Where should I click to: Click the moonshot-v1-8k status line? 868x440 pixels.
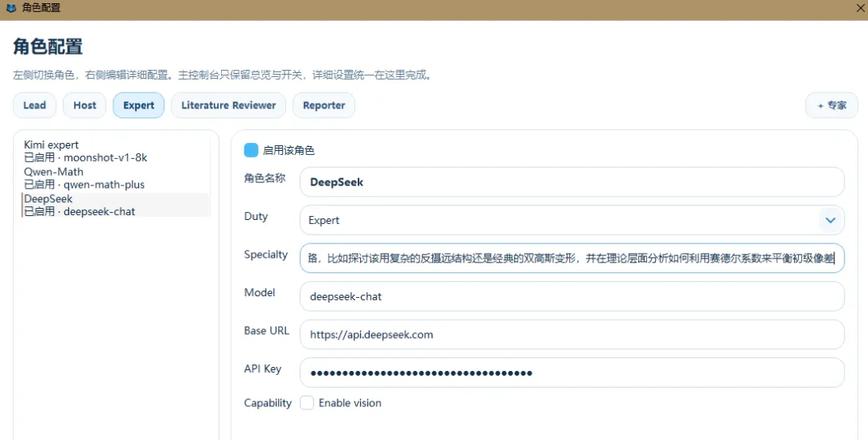[x=86, y=157]
